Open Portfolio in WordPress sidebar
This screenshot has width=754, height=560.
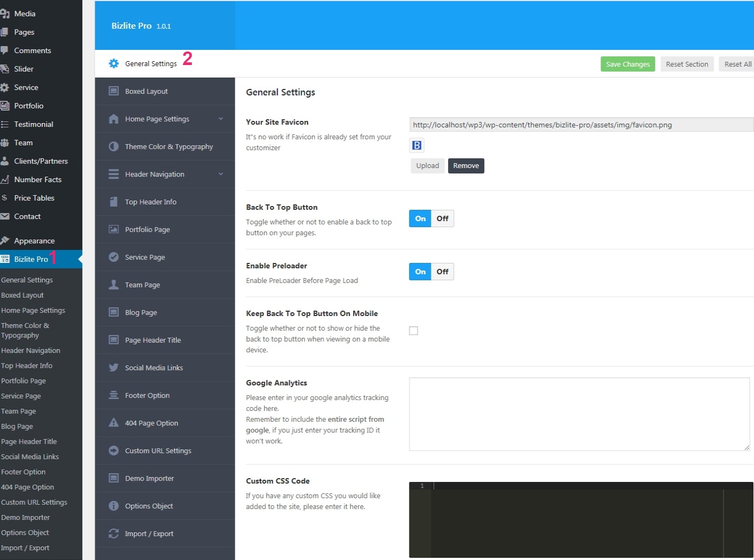[x=41, y=106]
